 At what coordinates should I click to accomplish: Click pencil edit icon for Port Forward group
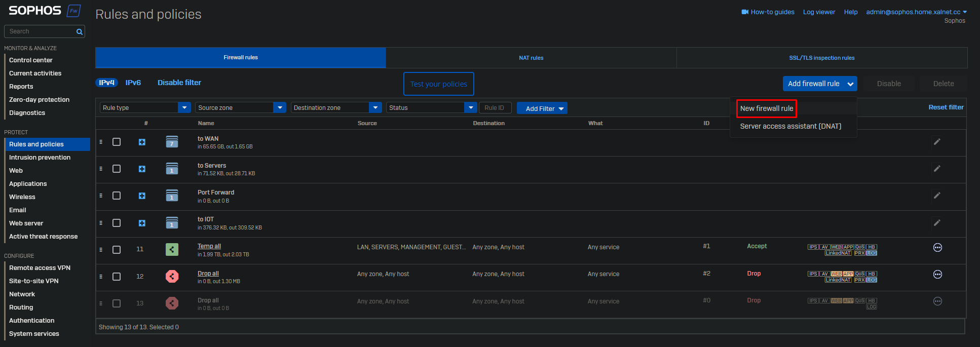point(937,196)
